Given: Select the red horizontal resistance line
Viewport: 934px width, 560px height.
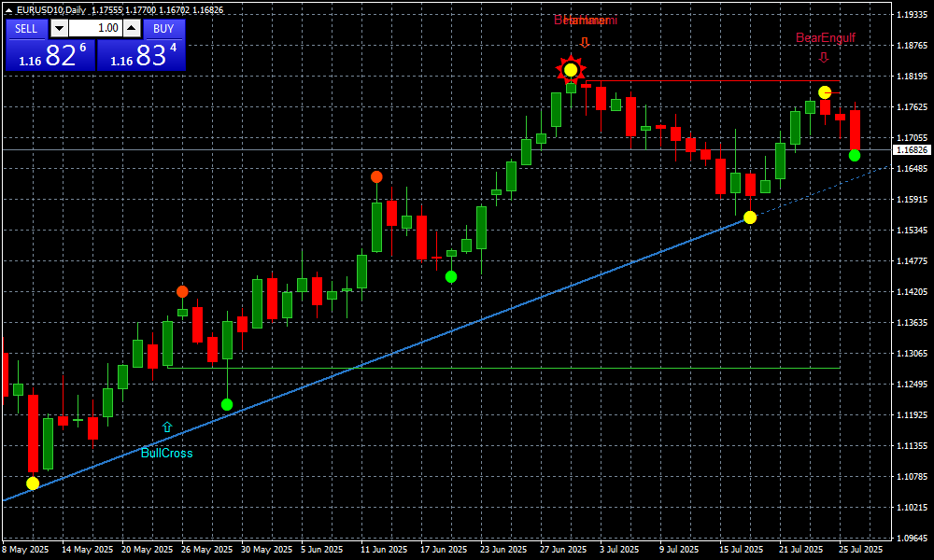Looking at the screenshot, I should 710,81.
